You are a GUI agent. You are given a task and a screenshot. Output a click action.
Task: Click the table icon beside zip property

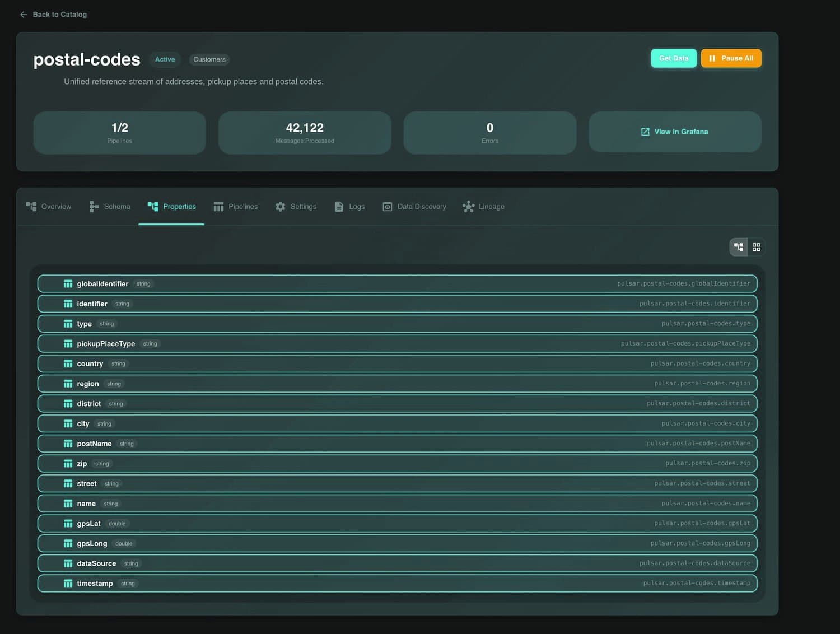coord(68,464)
